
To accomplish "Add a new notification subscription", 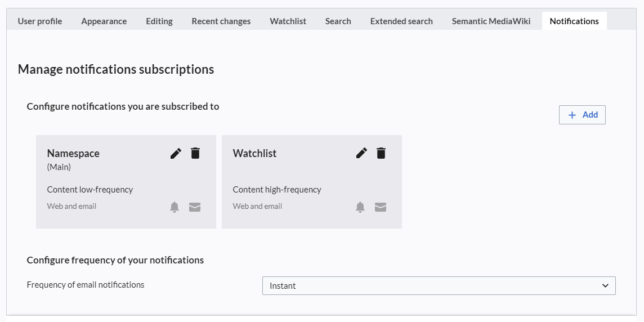I will tap(582, 115).
